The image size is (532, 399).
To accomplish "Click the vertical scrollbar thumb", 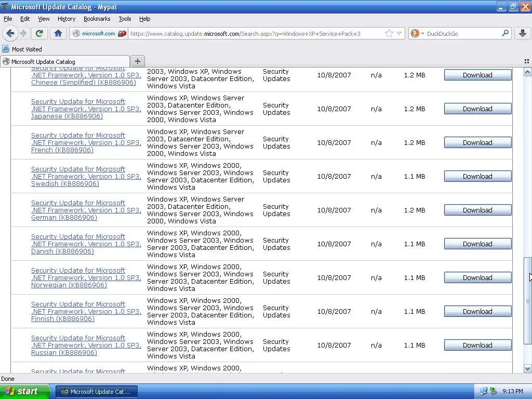I will tap(527, 301).
